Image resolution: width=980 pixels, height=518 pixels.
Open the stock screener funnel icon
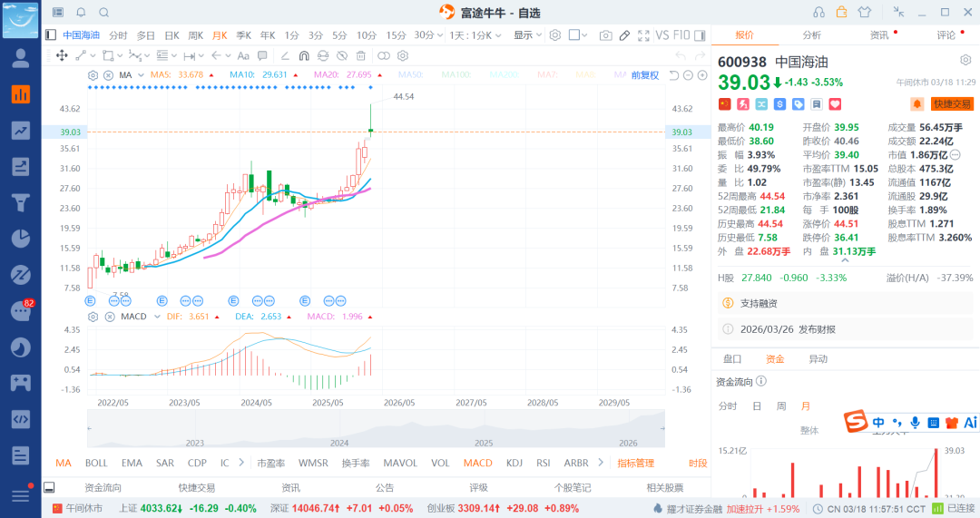point(20,202)
